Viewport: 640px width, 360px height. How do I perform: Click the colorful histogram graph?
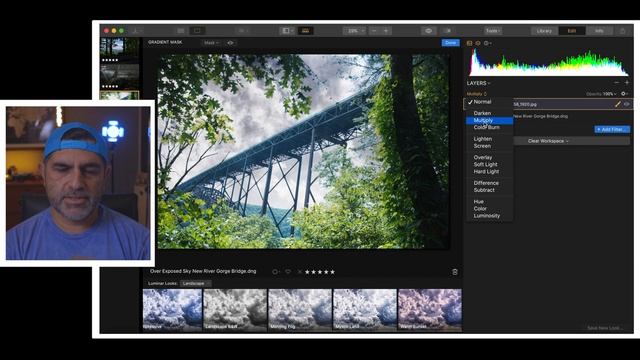(549, 62)
